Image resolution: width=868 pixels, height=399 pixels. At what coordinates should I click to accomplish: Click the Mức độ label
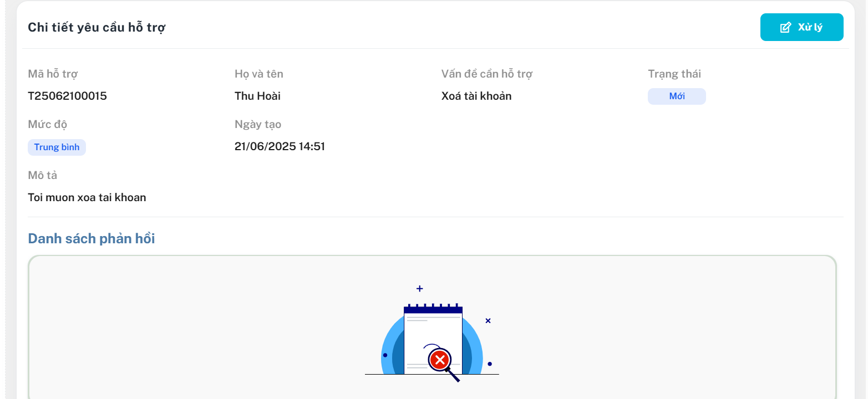pyautogui.click(x=48, y=124)
